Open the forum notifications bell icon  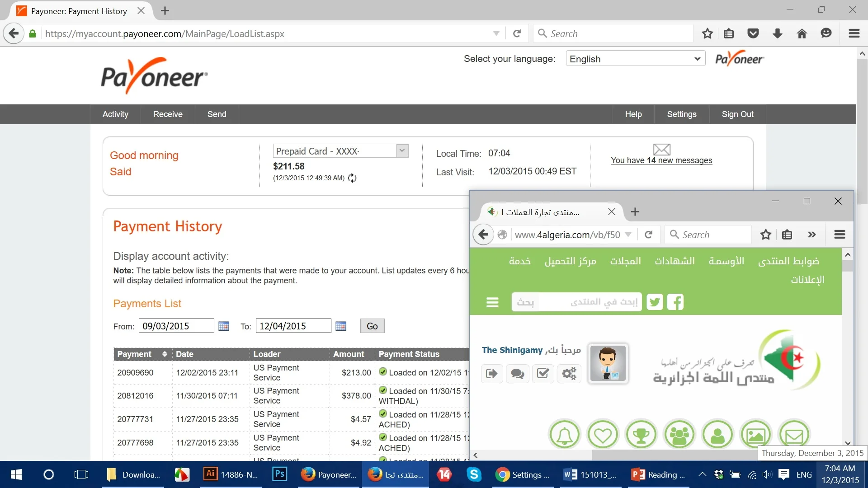564,435
